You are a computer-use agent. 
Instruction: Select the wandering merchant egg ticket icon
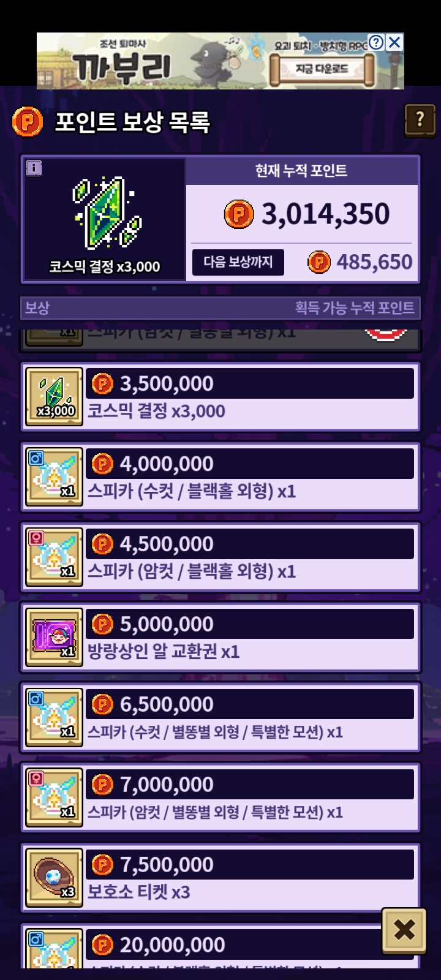point(54,638)
